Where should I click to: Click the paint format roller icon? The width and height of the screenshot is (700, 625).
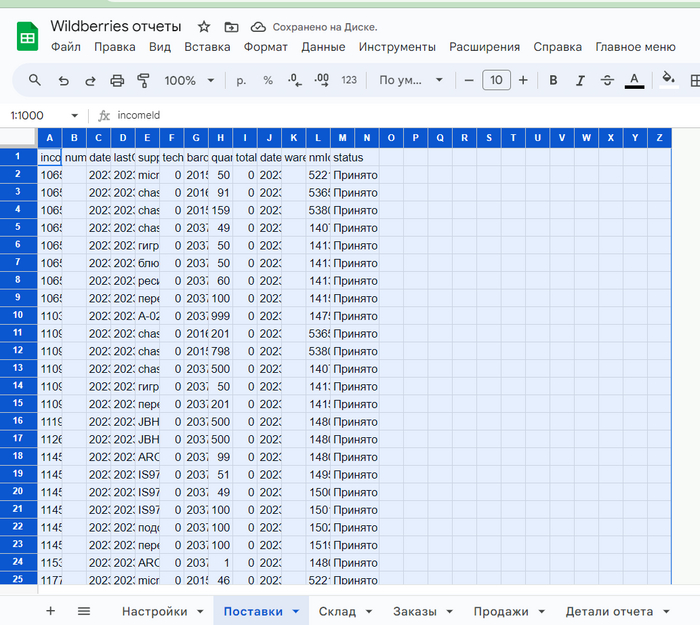coord(143,81)
